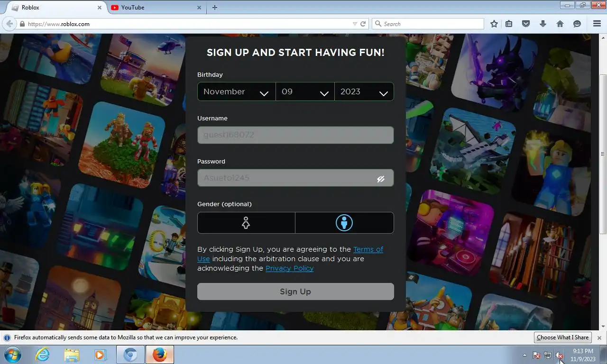The image size is (607, 364).
Task: Expand the birthday day dropdown 09
Action: pos(305,91)
